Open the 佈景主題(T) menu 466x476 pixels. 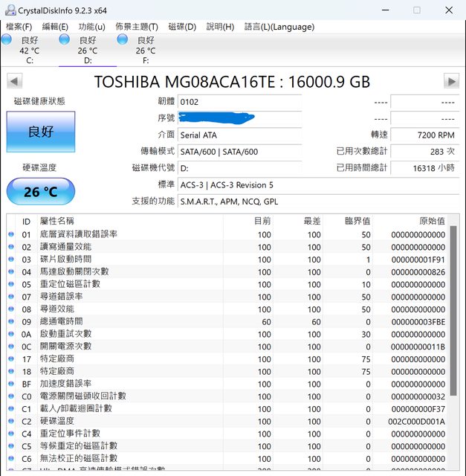[x=137, y=27]
